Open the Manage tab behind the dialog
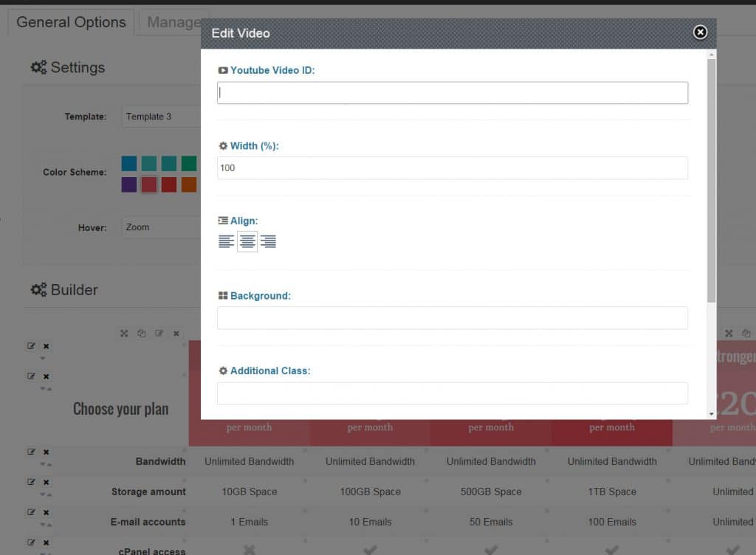Screen dimensions: 756x555 pos(175,22)
